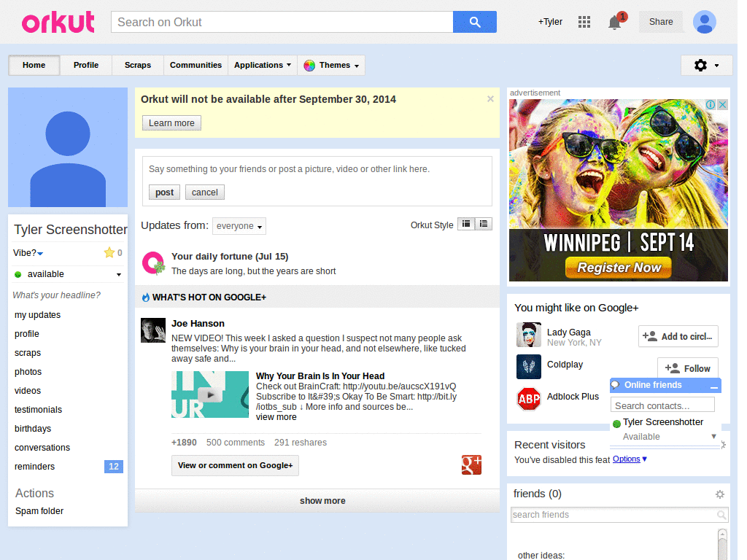Switch to Orkut Style compact view icon
Image resolution: width=747 pixels, height=560 pixels.
[x=466, y=224]
